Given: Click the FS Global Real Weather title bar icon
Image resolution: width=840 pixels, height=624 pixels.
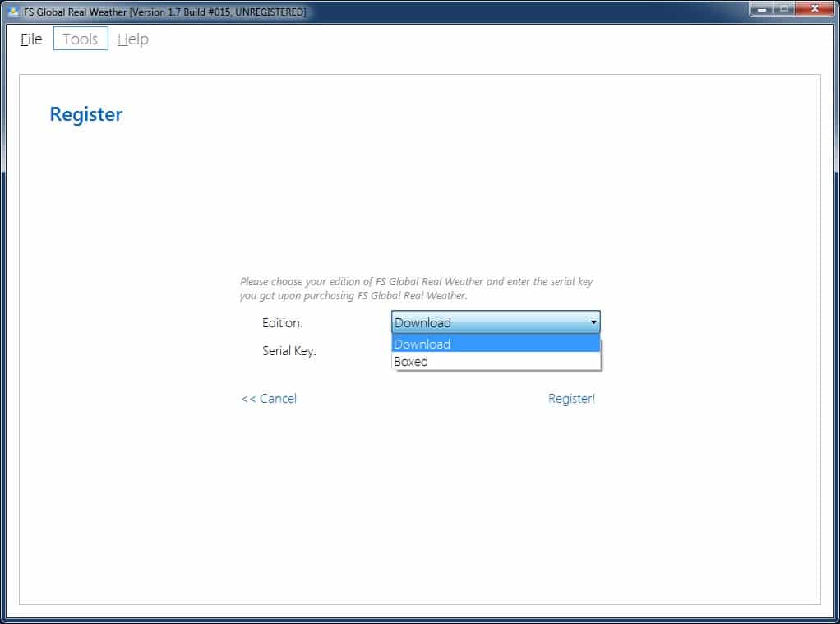Looking at the screenshot, I should (x=13, y=12).
